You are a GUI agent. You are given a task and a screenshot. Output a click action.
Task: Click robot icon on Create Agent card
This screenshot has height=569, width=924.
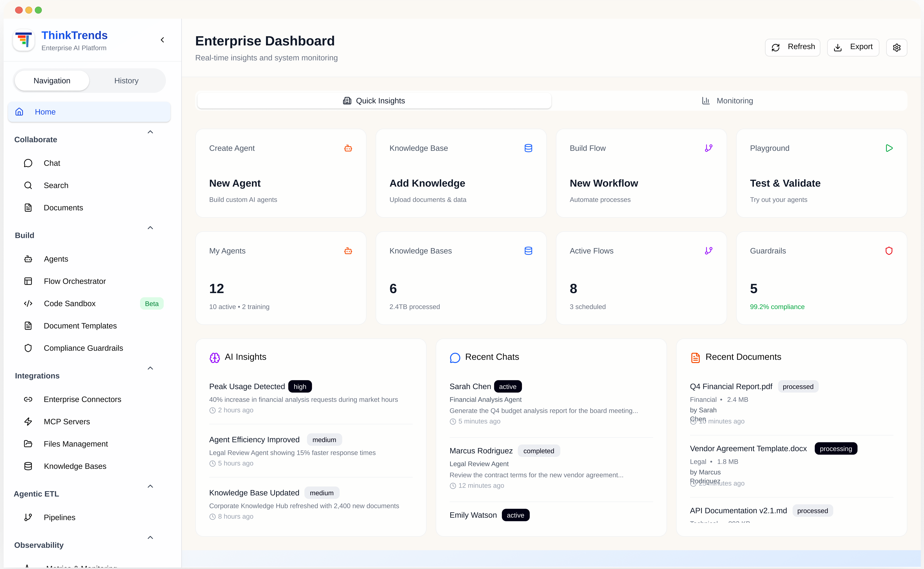pyautogui.click(x=348, y=148)
